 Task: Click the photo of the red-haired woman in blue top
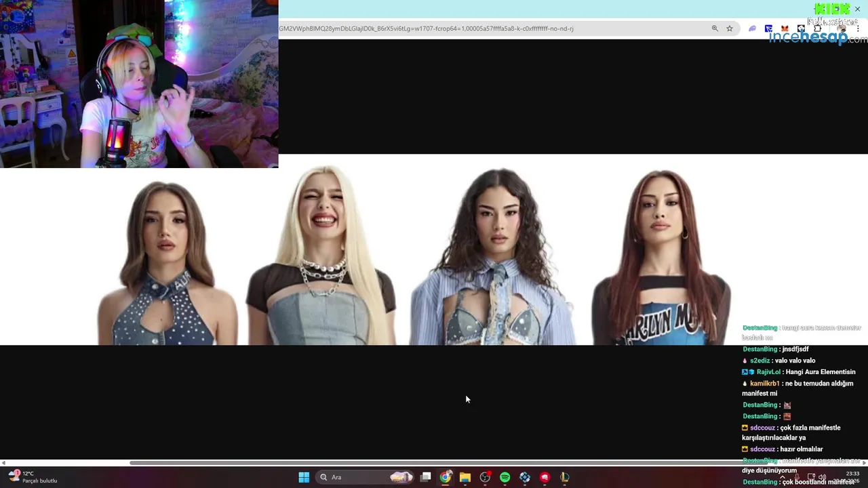[x=661, y=258]
